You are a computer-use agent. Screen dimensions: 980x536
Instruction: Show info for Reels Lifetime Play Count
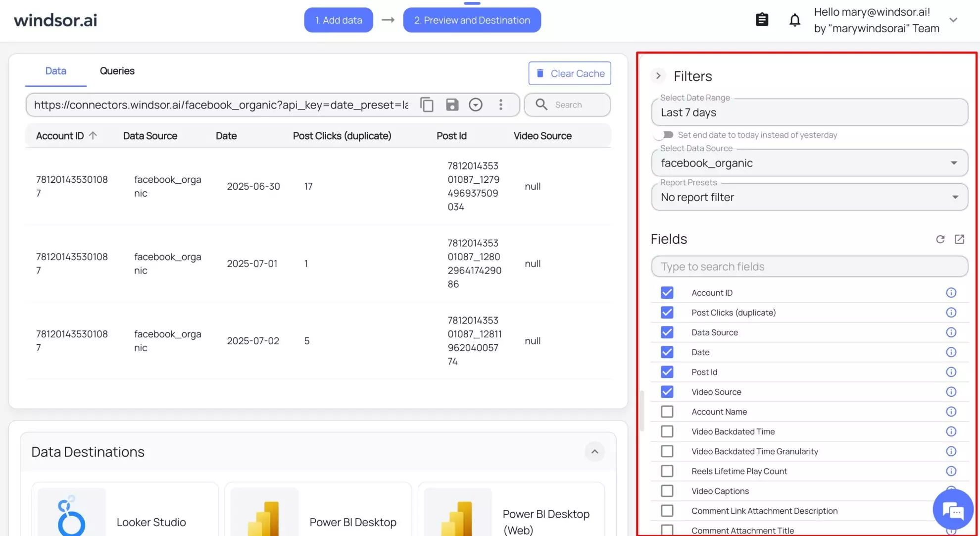coord(951,471)
